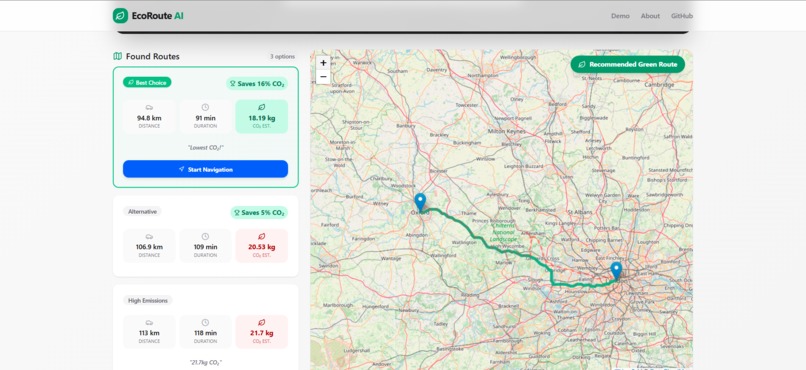
Task: Click the Recommended Green Route badge
Action: [628, 64]
